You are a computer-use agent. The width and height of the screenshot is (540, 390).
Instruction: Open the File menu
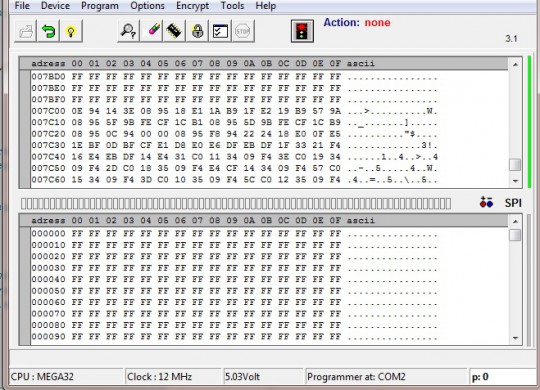[x=22, y=6]
